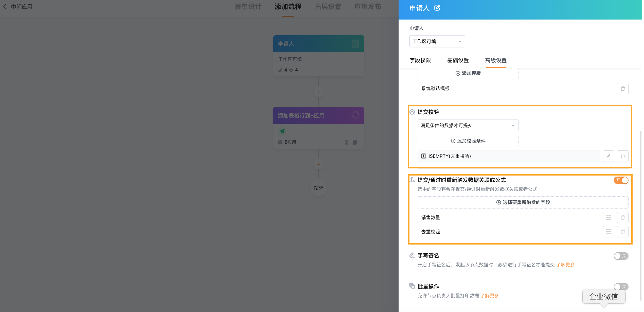
Task: Click 添加校验条件 button
Action: [468, 141]
